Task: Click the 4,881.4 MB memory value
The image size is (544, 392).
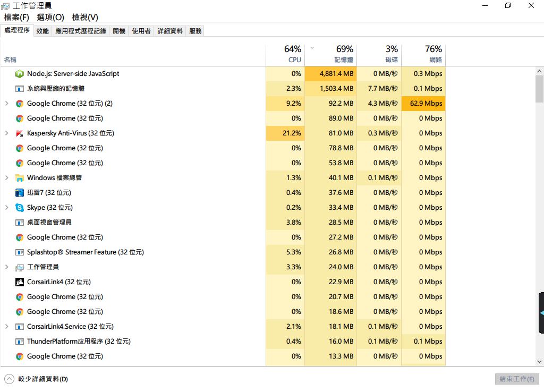Action: click(336, 73)
